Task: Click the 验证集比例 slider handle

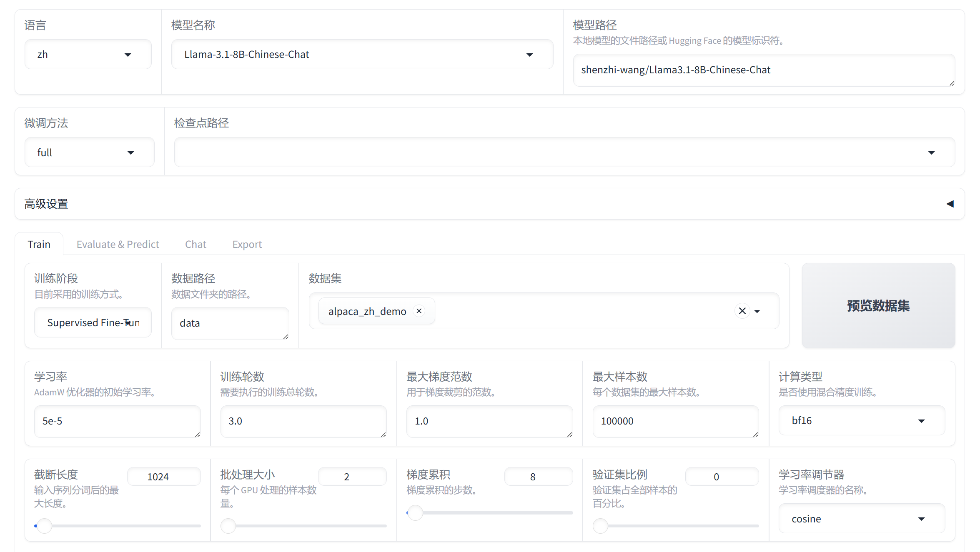Action: (x=600, y=526)
